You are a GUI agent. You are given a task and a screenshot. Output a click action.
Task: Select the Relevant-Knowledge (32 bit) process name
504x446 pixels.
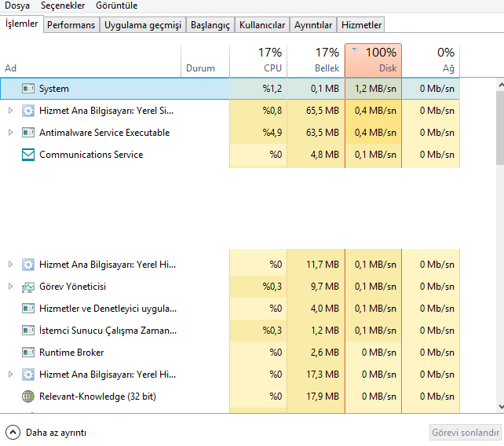pos(97,397)
